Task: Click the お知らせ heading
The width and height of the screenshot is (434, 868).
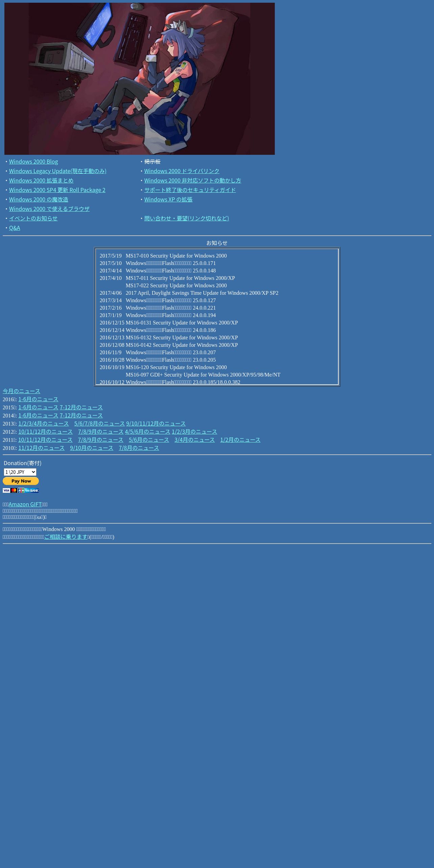Action: click(x=217, y=243)
